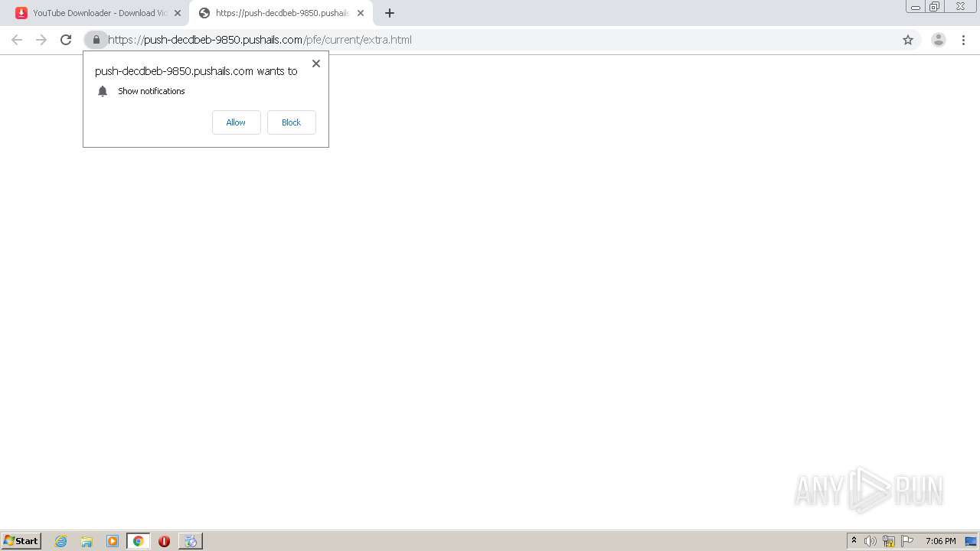This screenshot has height=551, width=980.
Task: Click the 7:06 PM clock
Action: [x=940, y=541]
